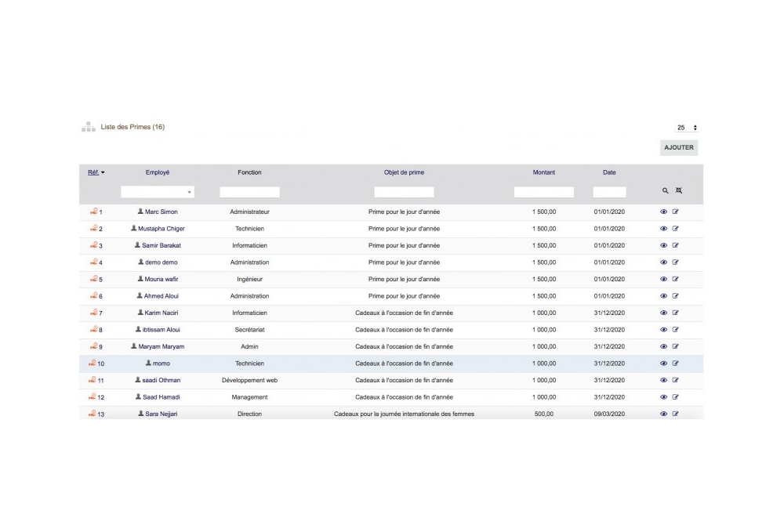Click the hierarchy icon beside Liste des Primes

[x=89, y=126]
